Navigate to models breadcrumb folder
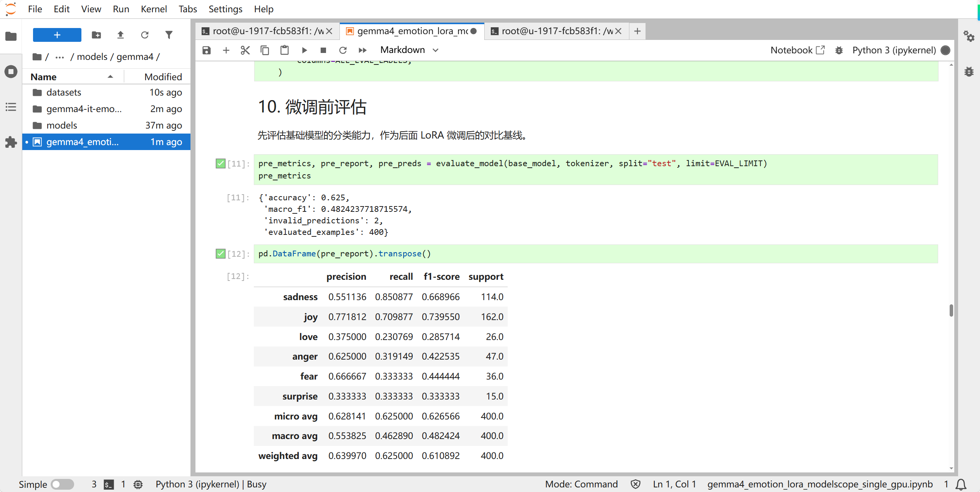The width and height of the screenshot is (980, 492). [x=92, y=57]
